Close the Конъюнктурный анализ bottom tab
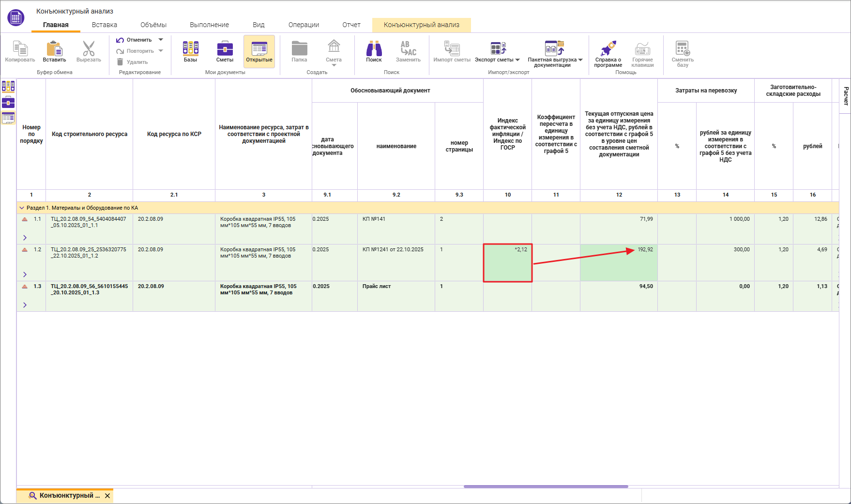The width and height of the screenshot is (851, 504). [107, 496]
